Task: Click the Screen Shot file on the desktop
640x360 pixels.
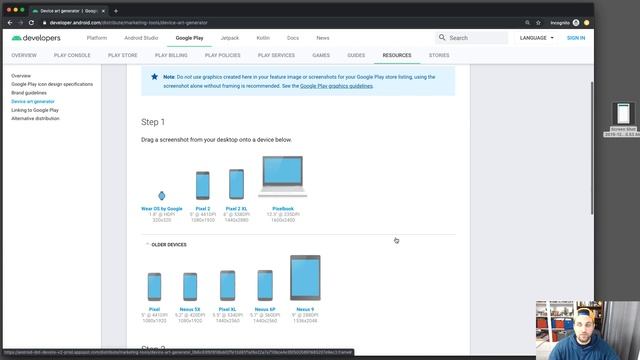Action: click(x=623, y=120)
